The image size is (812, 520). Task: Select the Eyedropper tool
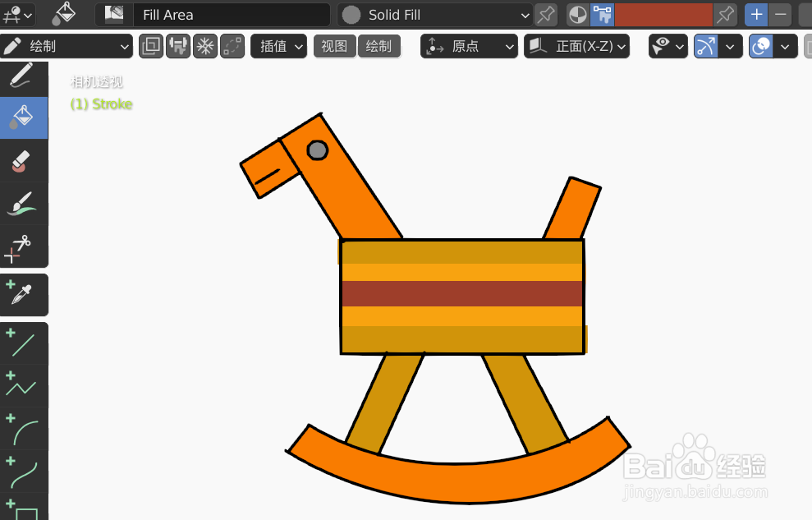[23, 295]
